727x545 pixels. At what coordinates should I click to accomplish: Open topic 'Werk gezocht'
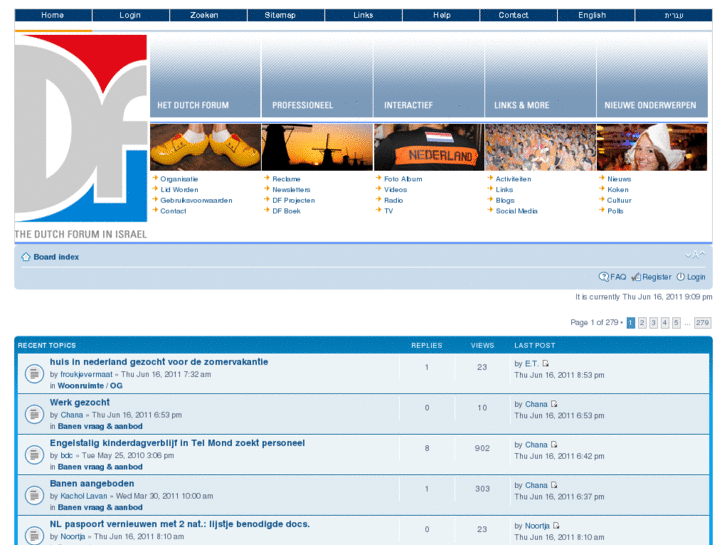click(80, 402)
